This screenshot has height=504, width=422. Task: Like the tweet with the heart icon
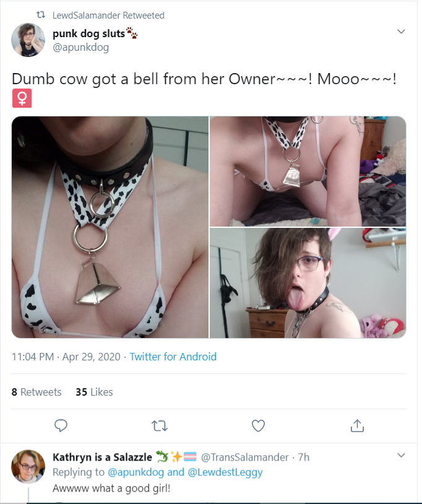tap(258, 425)
